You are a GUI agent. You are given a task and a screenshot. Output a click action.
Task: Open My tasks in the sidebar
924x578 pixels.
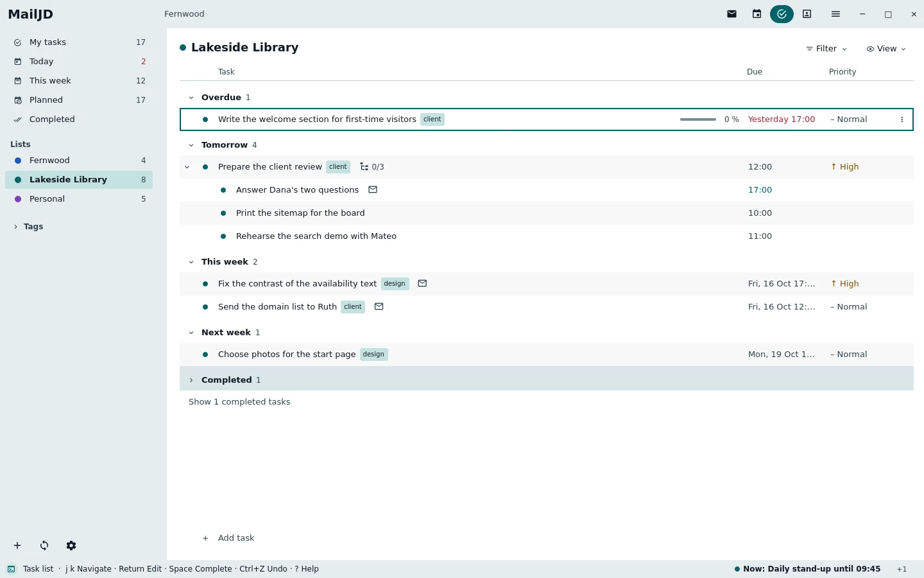coord(79,42)
